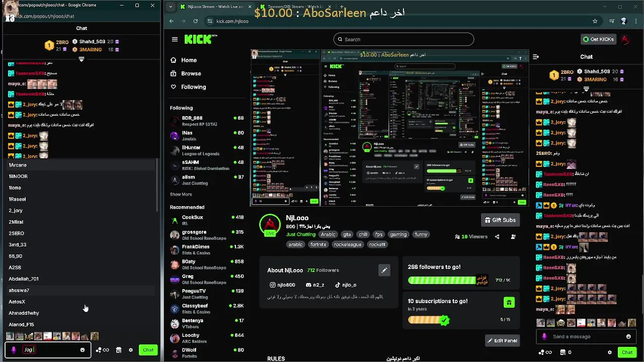Select the rocketleague tag
This screenshot has width=644, height=362.
(348, 244)
